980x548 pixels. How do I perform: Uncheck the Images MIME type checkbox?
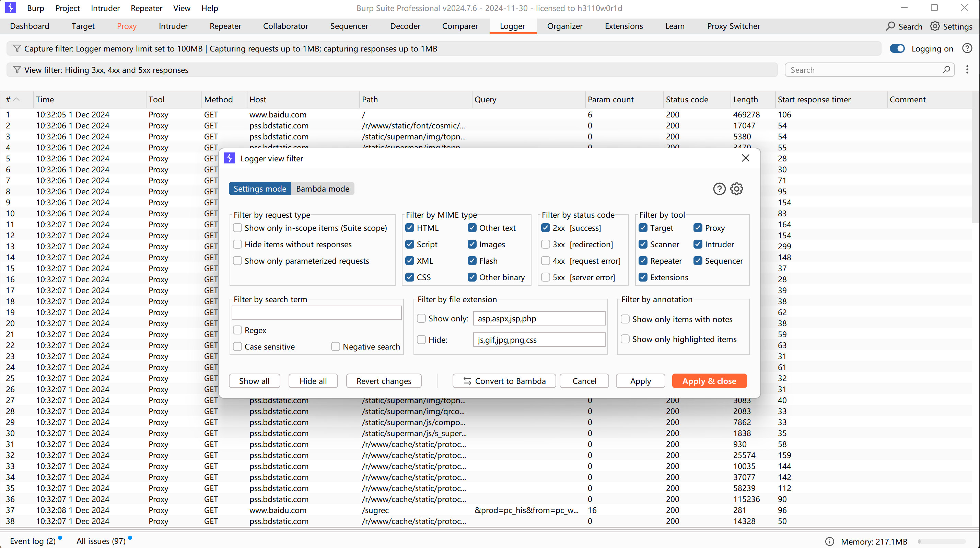click(472, 244)
